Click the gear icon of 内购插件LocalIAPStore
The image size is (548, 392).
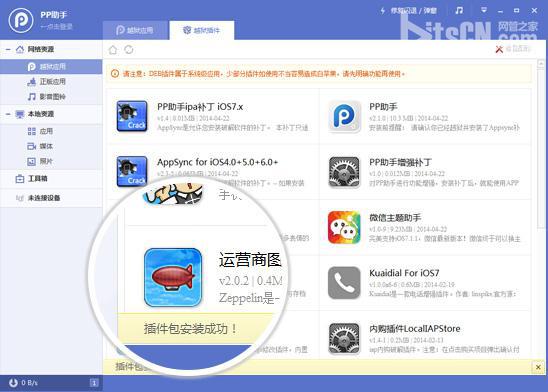click(x=344, y=338)
